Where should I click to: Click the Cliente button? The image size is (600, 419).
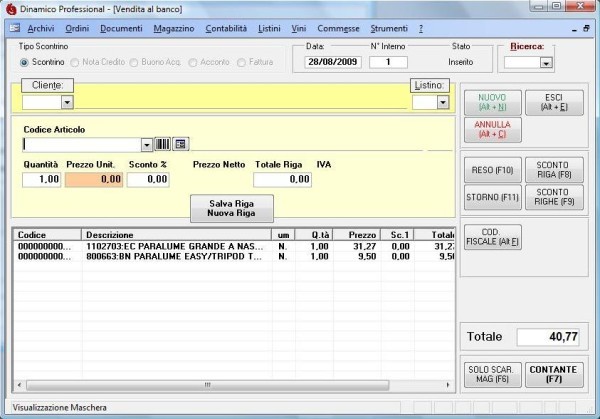47,85
